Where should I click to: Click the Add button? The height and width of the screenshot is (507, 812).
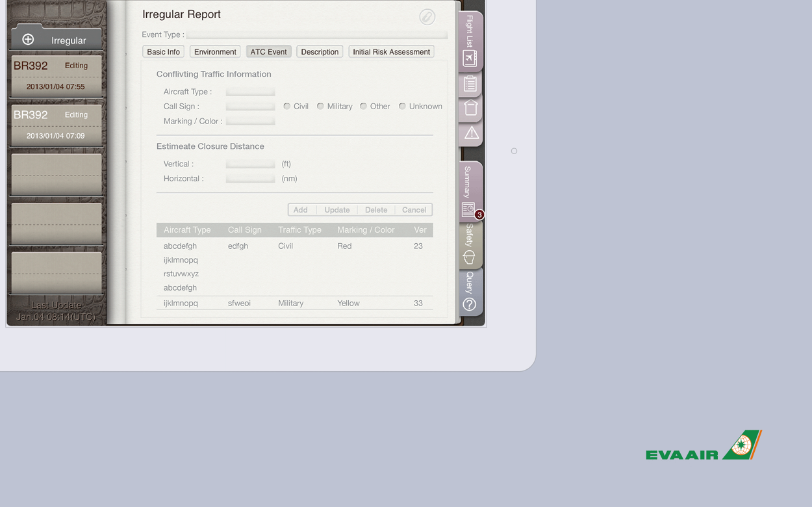point(301,210)
